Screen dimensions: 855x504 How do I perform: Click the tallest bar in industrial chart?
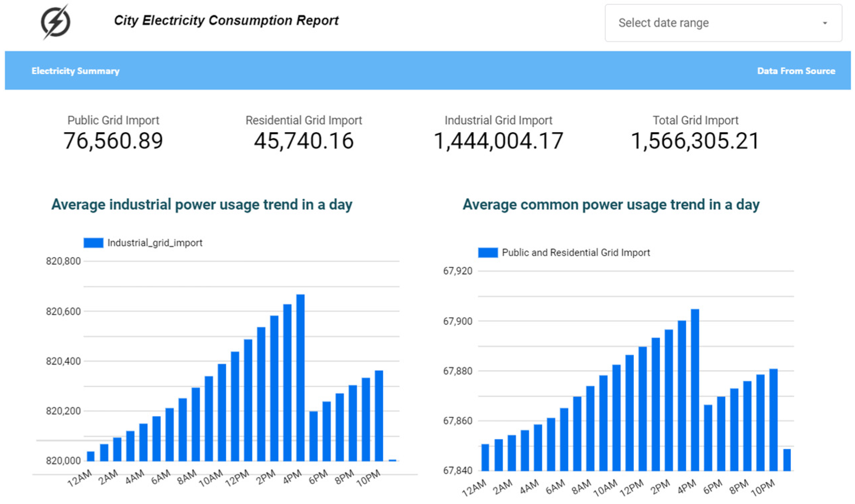point(300,377)
